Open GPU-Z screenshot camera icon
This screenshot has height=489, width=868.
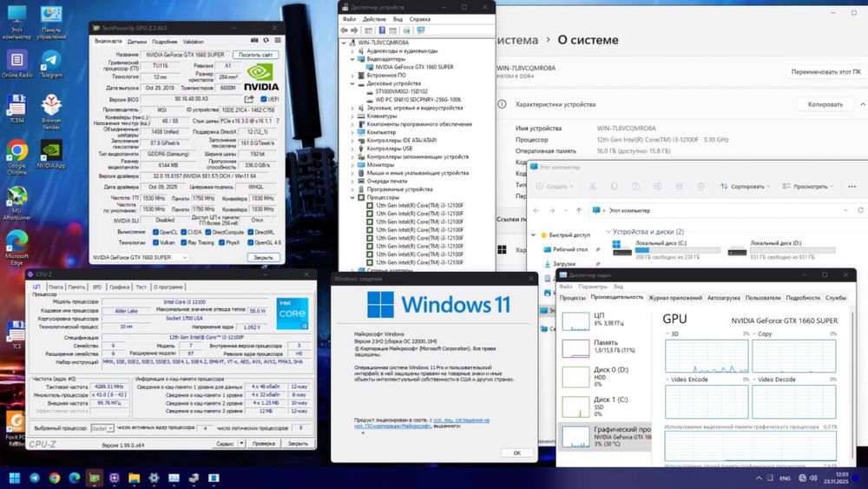click(254, 41)
